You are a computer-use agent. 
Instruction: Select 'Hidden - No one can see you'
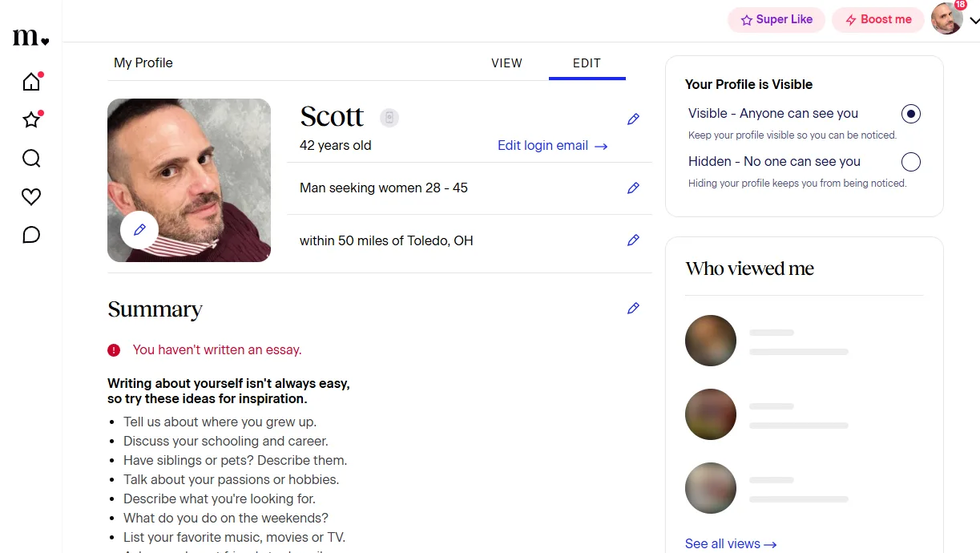911,162
